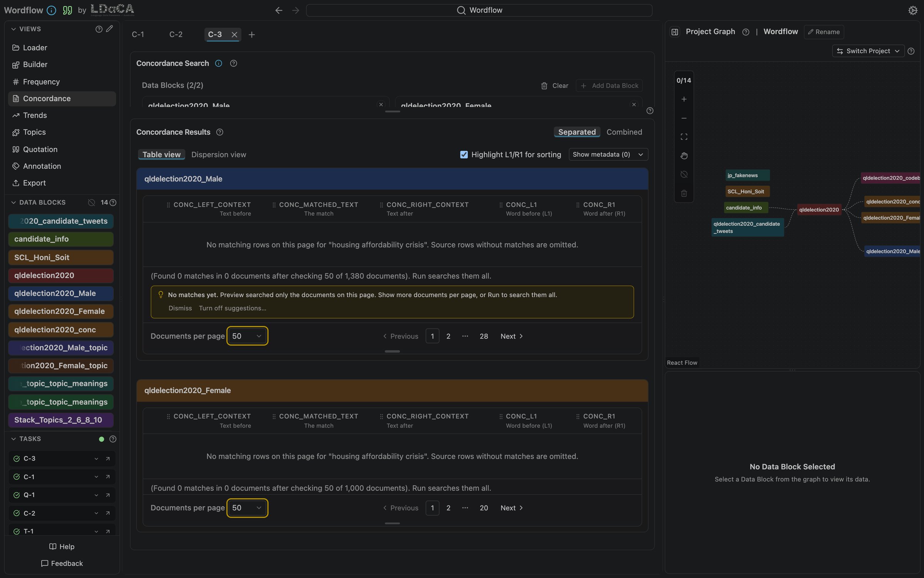This screenshot has width=924, height=578.
Task: Collapse the TASKS section
Action: point(13,439)
